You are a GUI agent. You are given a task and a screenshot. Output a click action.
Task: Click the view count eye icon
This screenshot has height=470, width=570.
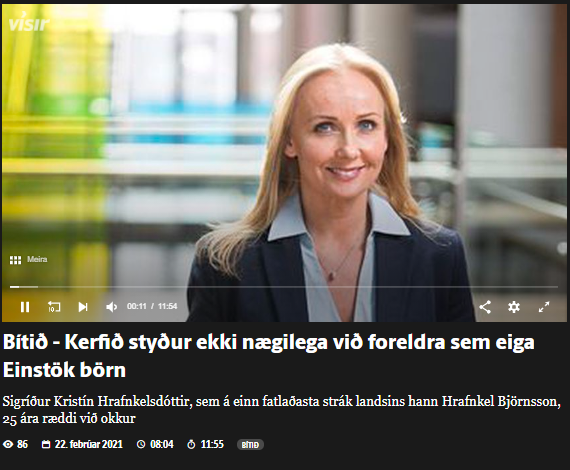tap(8, 444)
